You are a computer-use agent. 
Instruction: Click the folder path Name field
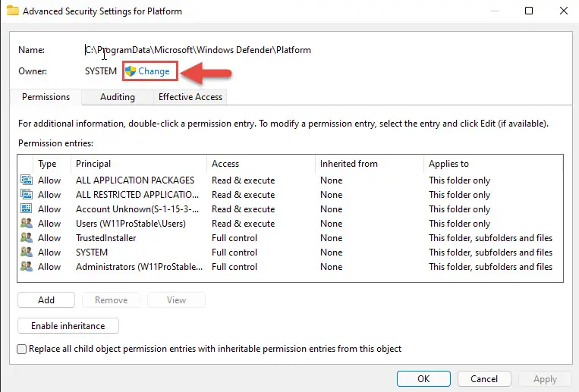pos(198,50)
